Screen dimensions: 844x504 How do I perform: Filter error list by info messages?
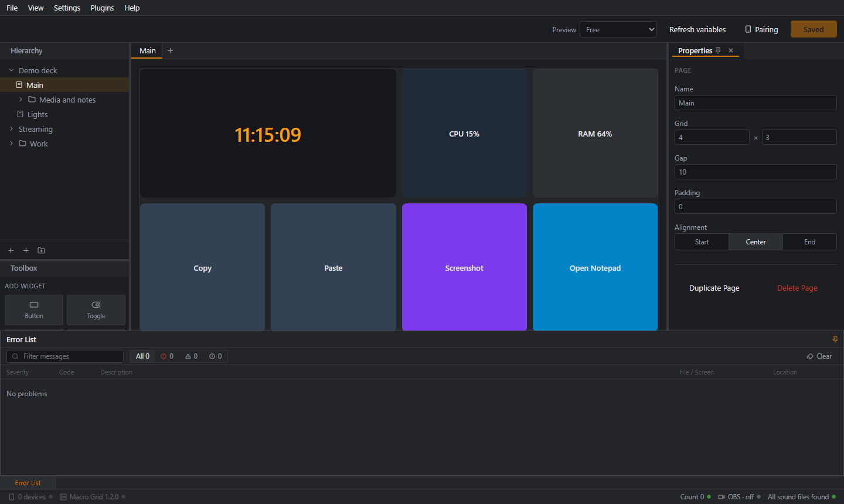(x=215, y=356)
